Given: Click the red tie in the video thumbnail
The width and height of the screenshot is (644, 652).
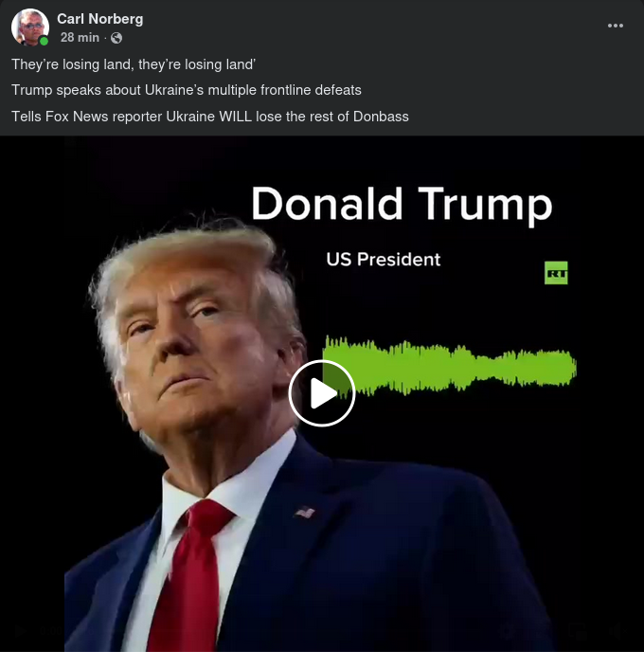Looking at the screenshot, I should pyautogui.click(x=189, y=578).
